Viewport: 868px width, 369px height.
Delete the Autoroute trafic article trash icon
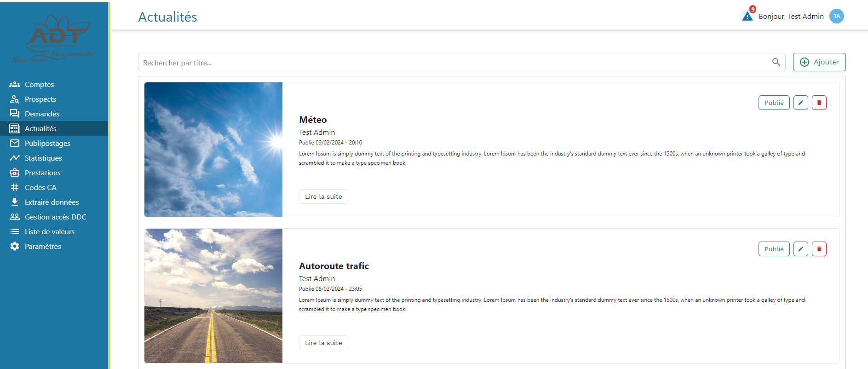tap(819, 249)
